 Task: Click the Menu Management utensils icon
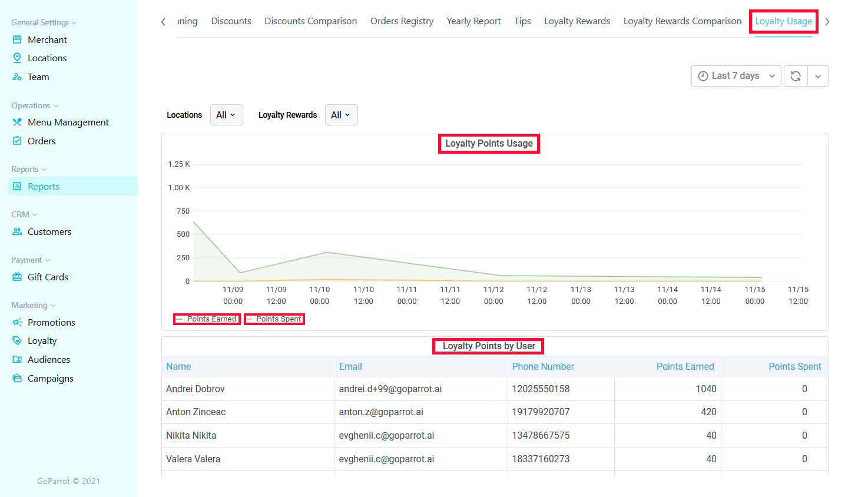tap(17, 122)
